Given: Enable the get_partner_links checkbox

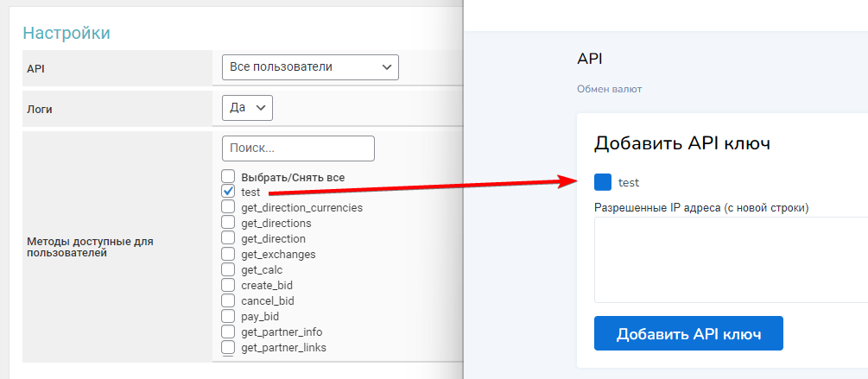Looking at the screenshot, I should tap(228, 347).
